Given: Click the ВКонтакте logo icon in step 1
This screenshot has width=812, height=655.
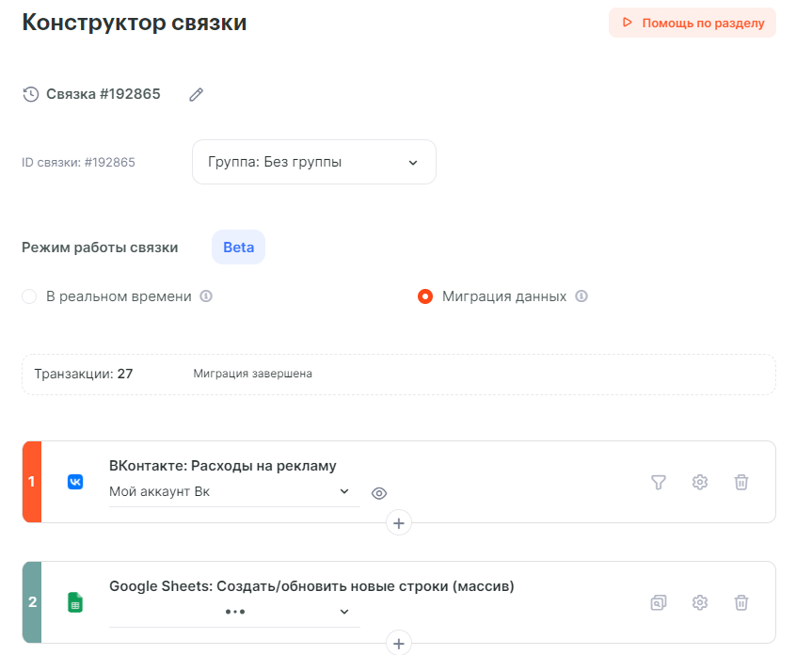Looking at the screenshot, I should [75, 482].
